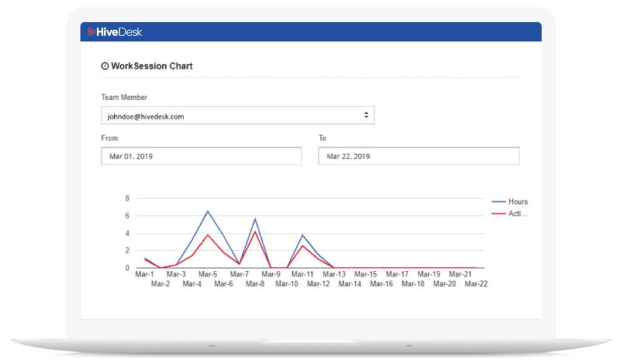This screenshot has height=364, width=623.
Task: Click the red legend line swatch
Action: coord(498,214)
